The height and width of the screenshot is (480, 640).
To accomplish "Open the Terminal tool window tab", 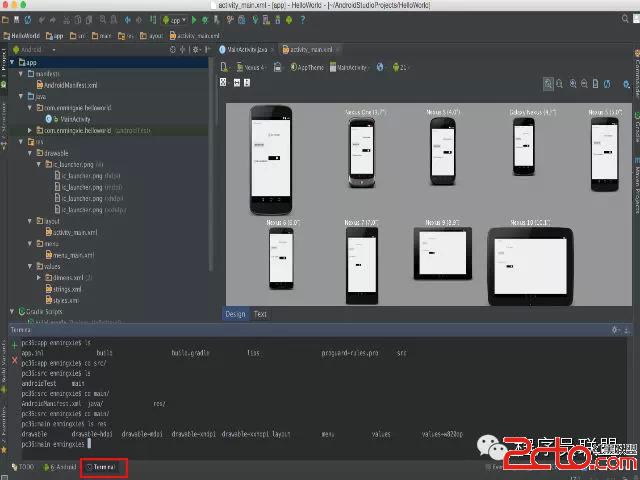I will pos(104,467).
